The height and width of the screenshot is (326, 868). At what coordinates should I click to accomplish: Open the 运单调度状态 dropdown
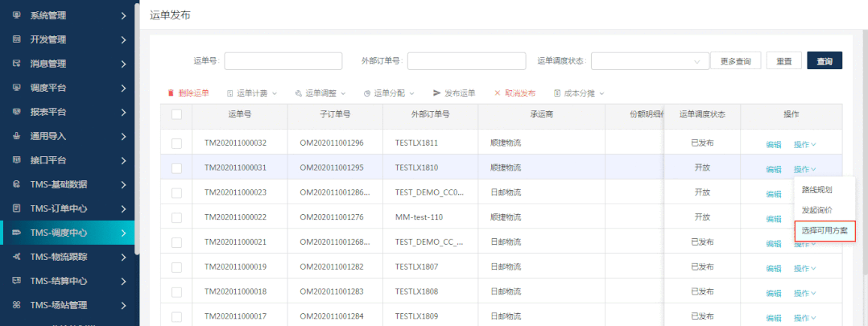point(648,61)
